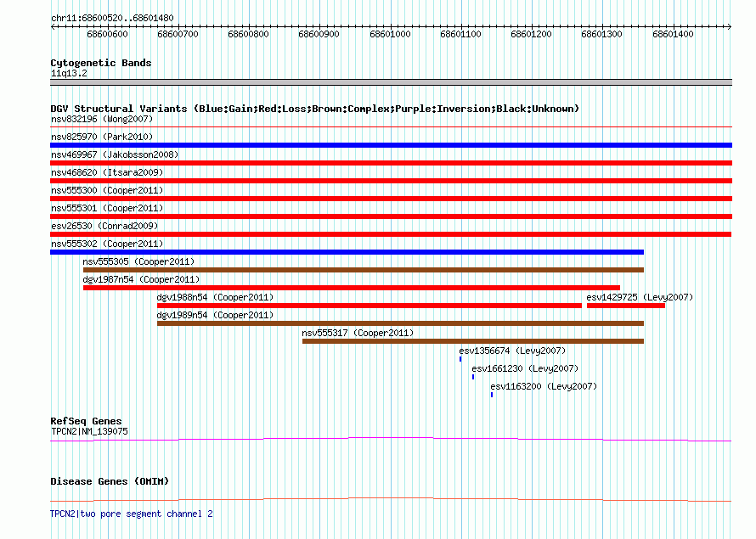The width and height of the screenshot is (756, 539).
Task: Select the short red esv1429725 bar
Action: point(626,306)
